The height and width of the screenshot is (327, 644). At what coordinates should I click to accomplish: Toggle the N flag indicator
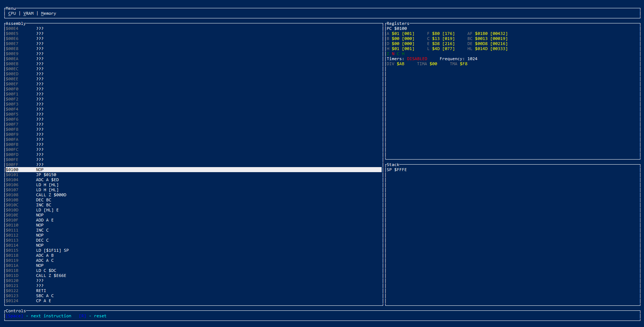click(393, 54)
